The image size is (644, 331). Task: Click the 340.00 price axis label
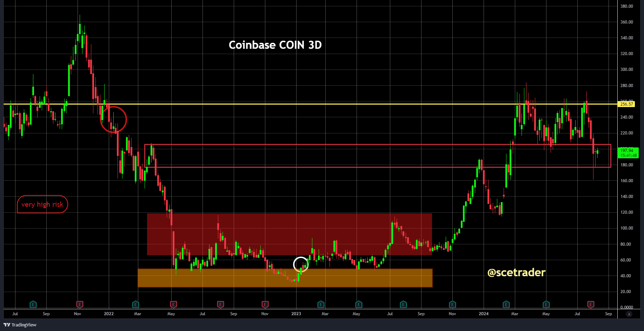(627, 38)
